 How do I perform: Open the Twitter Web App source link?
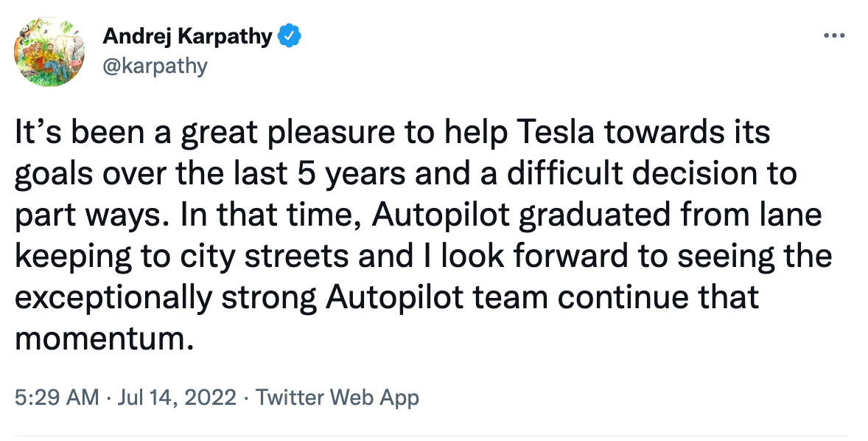click(337, 397)
